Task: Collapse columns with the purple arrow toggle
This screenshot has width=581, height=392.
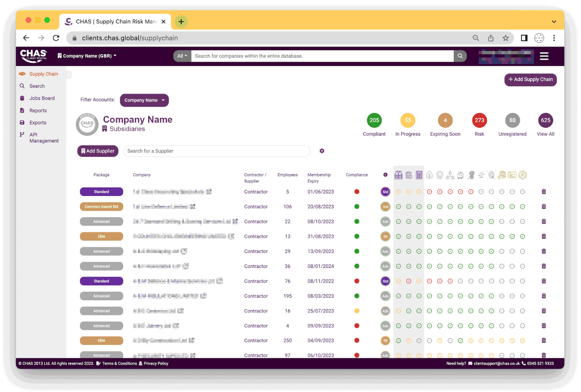Action: 385,175
